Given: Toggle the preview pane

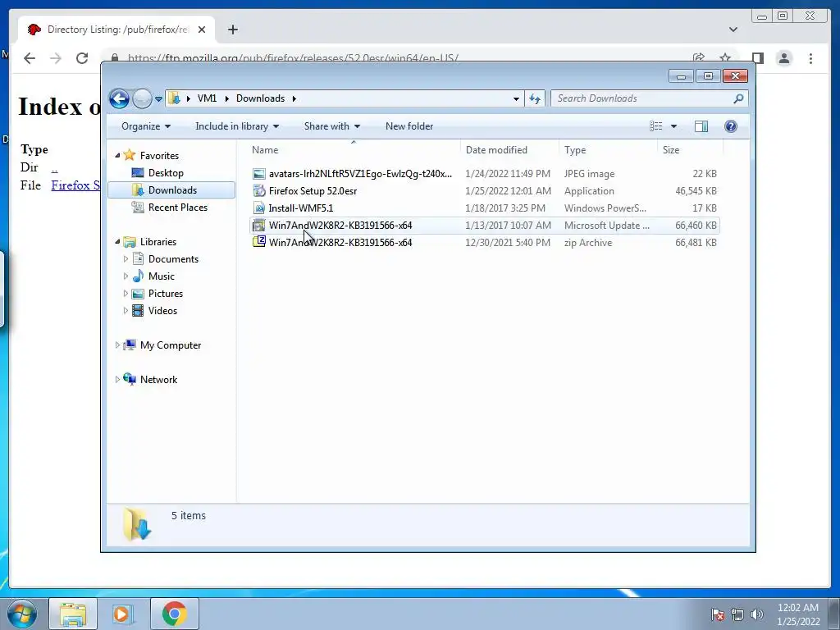Looking at the screenshot, I should coord(701,126).
